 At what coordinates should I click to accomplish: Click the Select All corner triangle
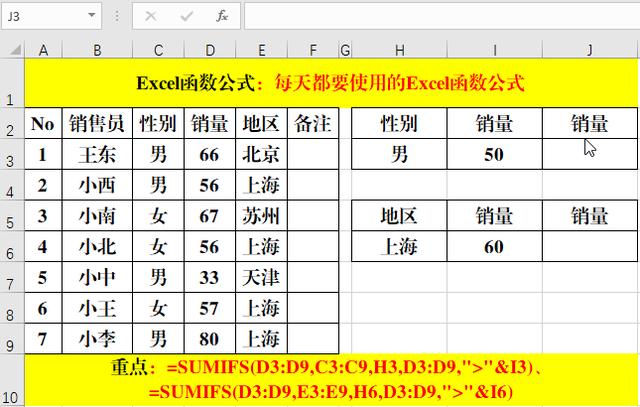pyautogui.click(x=15, y=50)
